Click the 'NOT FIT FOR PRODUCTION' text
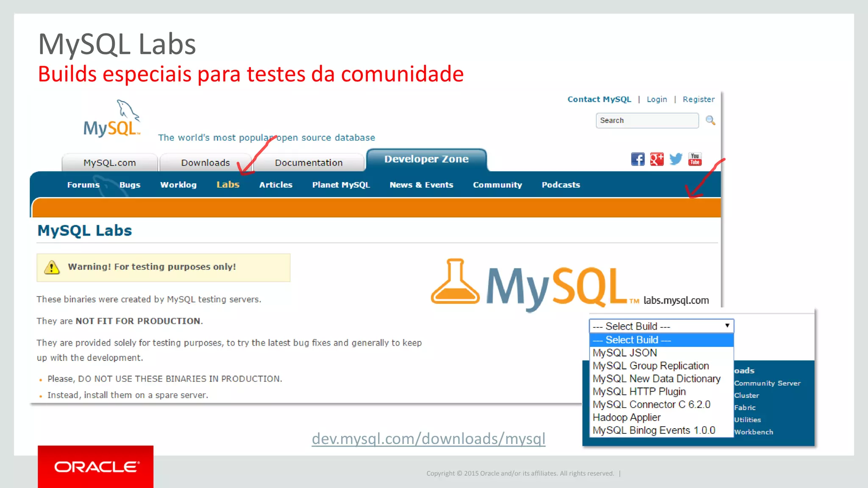868x488 pixels. 138,321
